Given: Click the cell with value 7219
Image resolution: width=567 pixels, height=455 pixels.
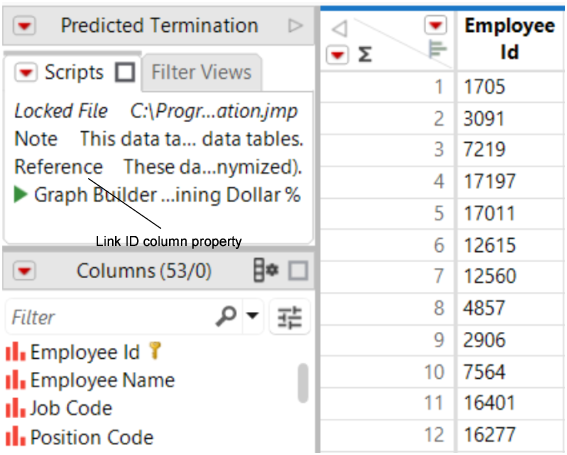Looking at the screenshot, I should click(x=511, y=150).
